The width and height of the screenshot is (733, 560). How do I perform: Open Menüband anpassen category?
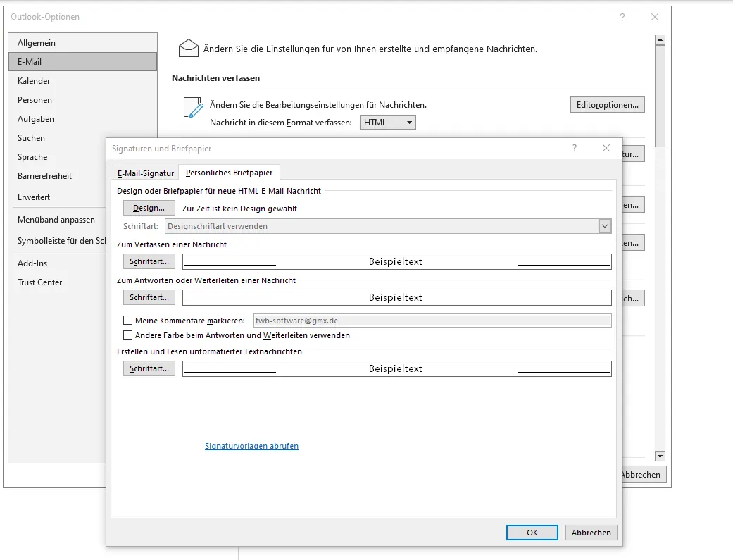[x=58, y=219]
